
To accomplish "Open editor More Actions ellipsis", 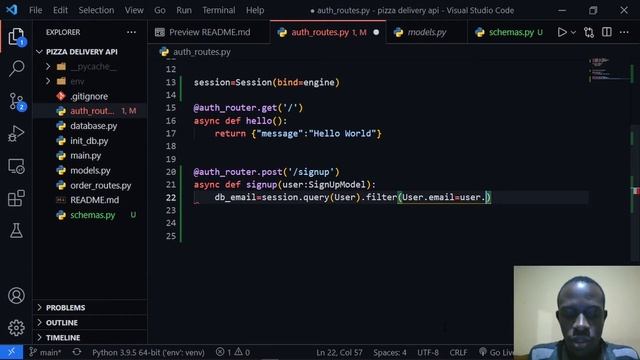I will pyautogui.click(x=624, y=32).
